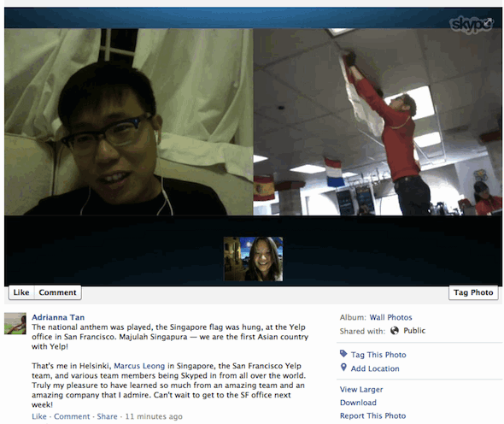Image resolution: width=504 pixels, height=424 pixels.
Task: Click the Tag This Photo link
Action: coord(378,355)
